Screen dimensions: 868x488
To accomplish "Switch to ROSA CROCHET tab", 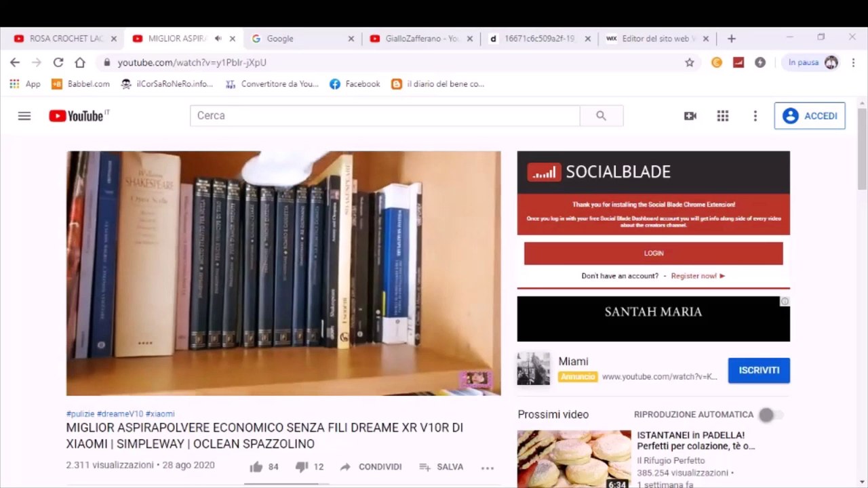I will coord(66,39).
